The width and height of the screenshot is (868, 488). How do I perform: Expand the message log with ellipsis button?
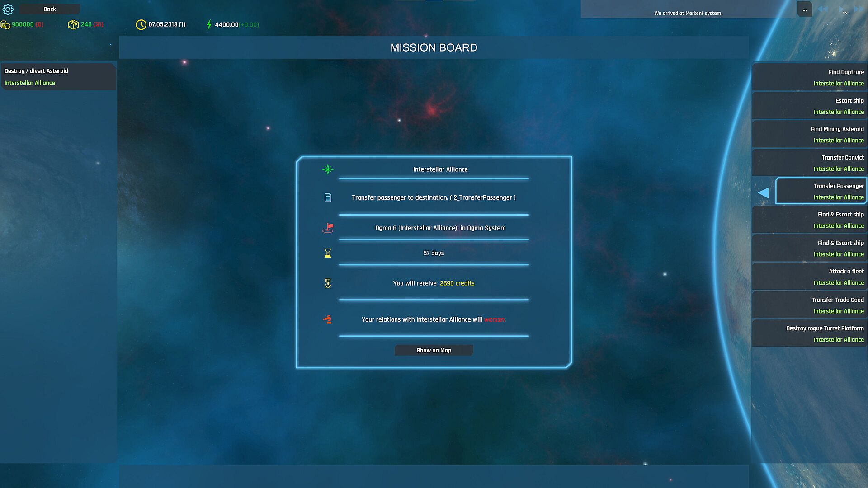click(x=804, y=9)
